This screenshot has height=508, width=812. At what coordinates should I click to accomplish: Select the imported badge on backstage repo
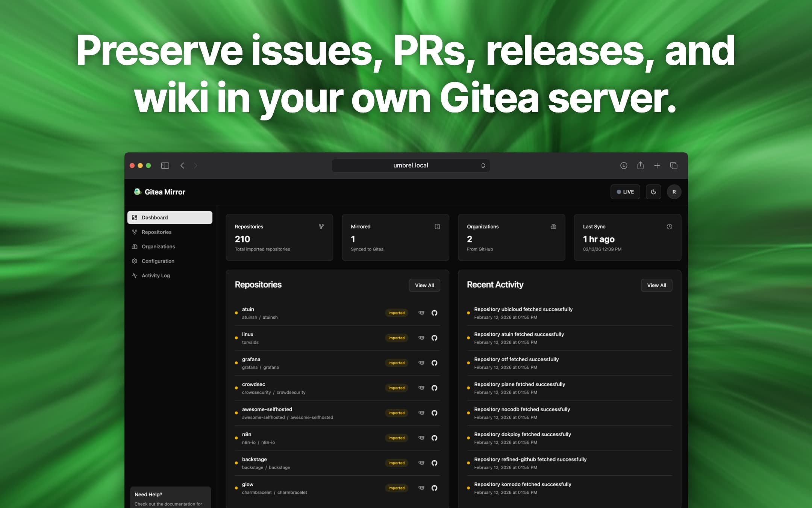coord(396,463)
